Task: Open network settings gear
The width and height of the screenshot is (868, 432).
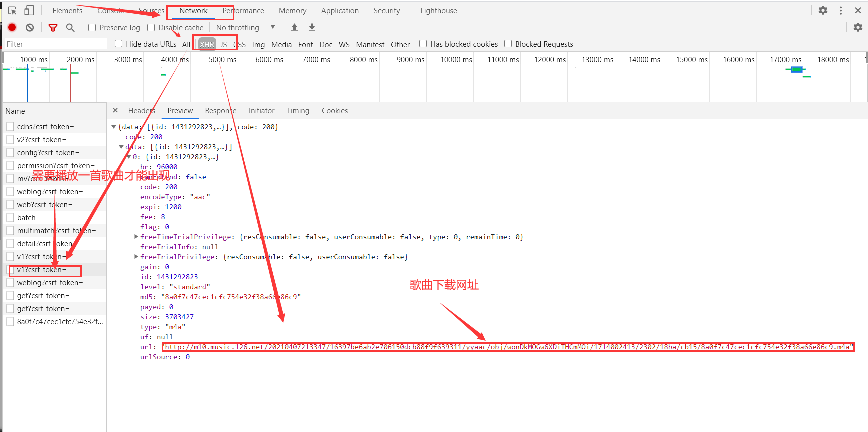Action: 858,27
